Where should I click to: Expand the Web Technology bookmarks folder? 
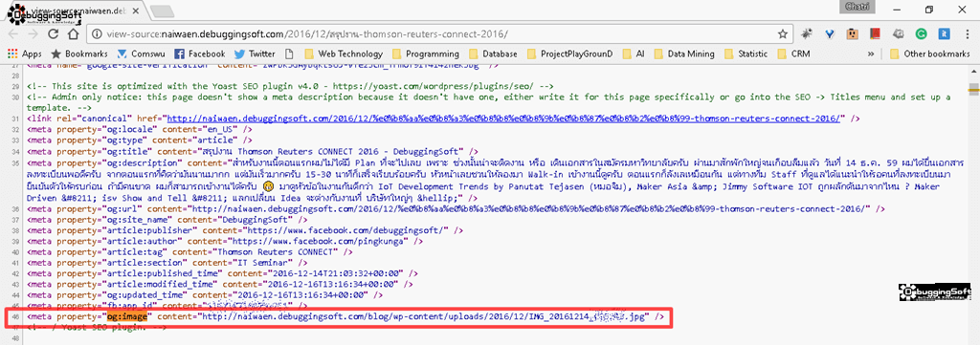[344, 54]
